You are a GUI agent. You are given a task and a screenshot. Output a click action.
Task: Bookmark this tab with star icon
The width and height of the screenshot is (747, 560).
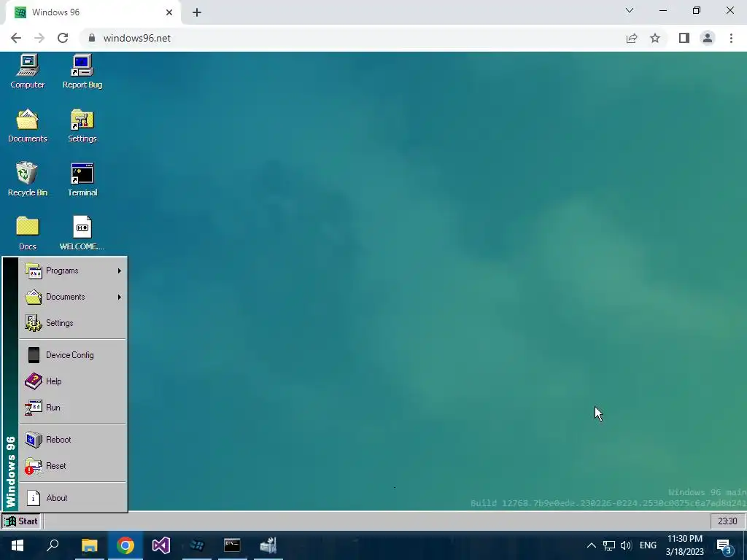coord(655,38)
